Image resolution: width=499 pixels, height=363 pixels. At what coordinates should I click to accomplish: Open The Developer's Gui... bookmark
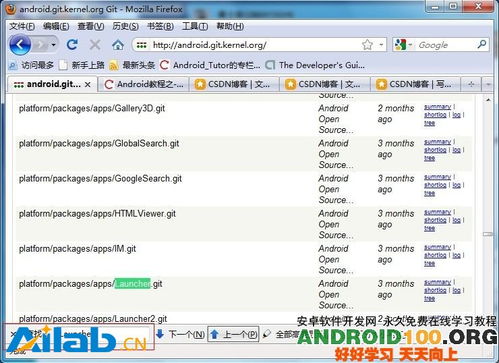tap(315, 65)
